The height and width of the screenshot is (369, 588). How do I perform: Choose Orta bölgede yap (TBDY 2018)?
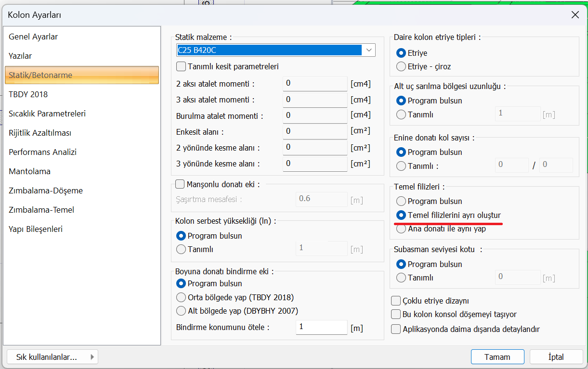pos(182,297)
